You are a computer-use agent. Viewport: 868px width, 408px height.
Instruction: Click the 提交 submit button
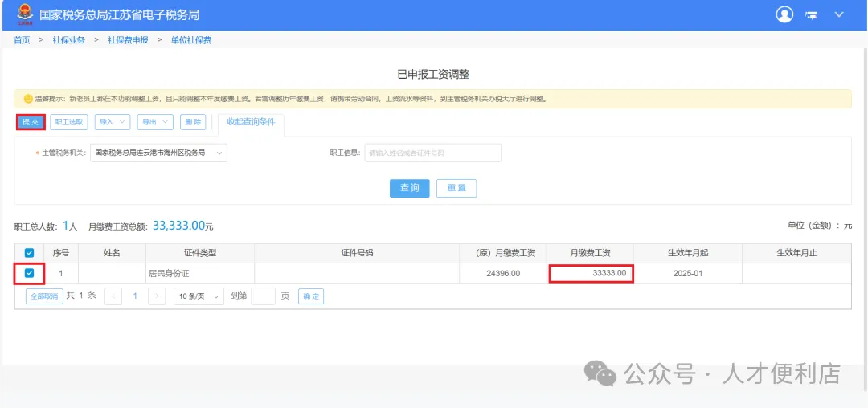(31, 122)
